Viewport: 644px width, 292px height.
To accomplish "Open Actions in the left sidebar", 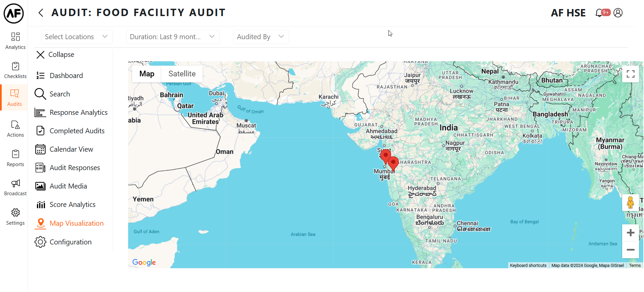I will pyautogui.click(x=15, y=129).
